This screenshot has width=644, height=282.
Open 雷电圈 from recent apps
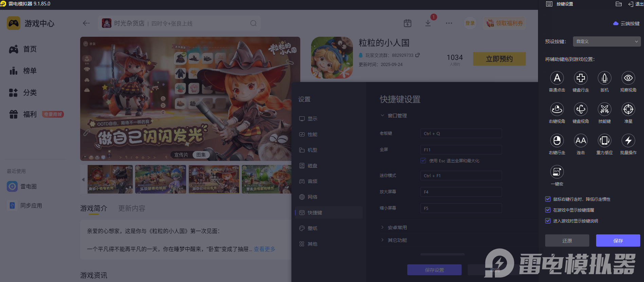tap(22, 186)
